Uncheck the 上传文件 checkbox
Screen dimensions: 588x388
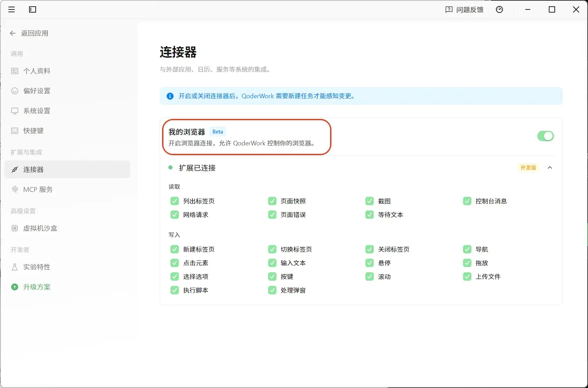467,276
